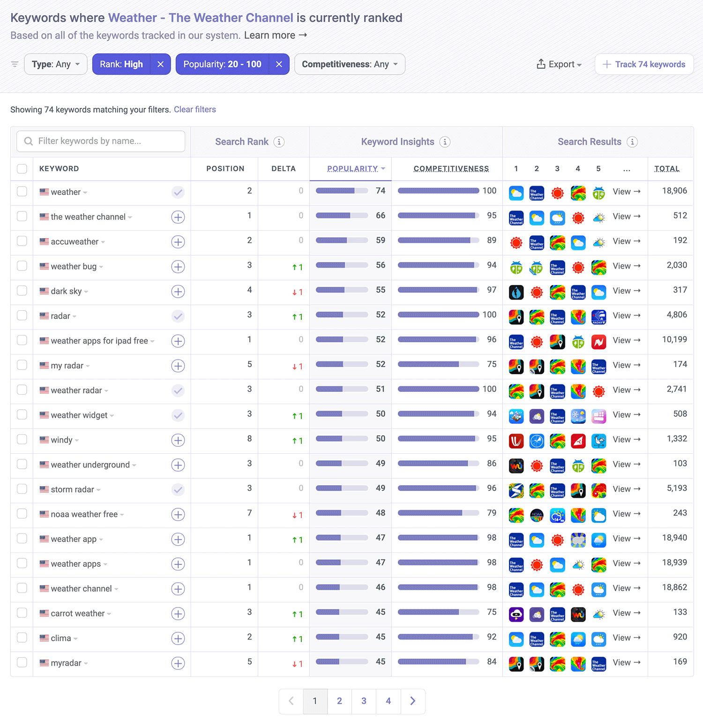
Task: Sort by the Total column header
Action: point(667,169)
